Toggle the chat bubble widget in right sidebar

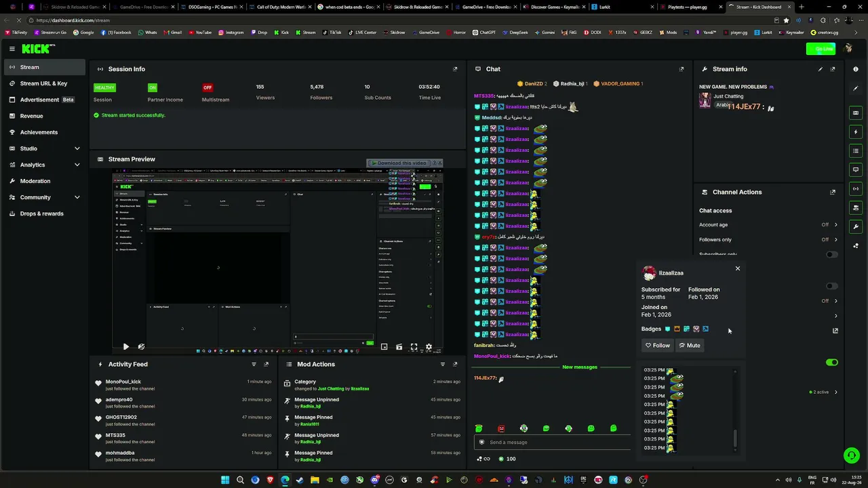coord(856,169)
